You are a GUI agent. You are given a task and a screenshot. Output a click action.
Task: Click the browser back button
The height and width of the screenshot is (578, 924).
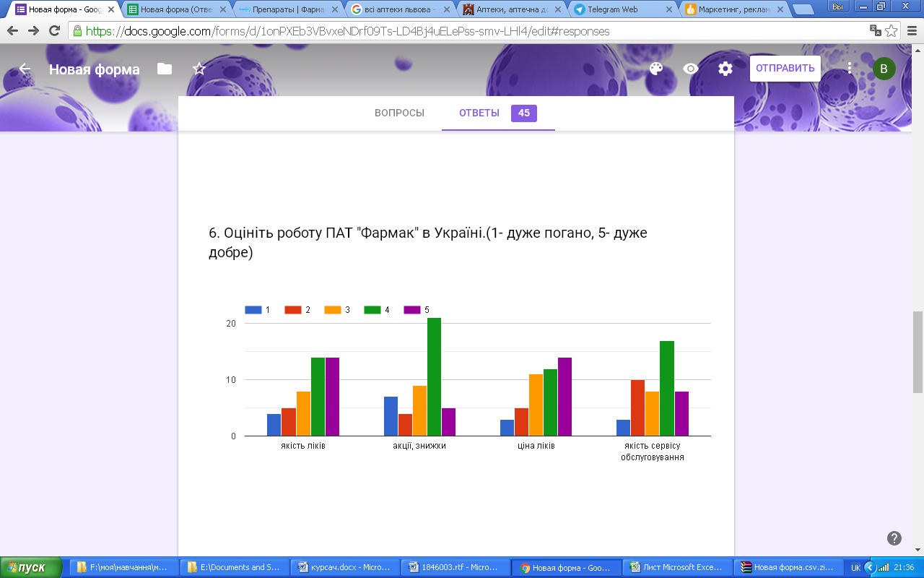(13, 31)
